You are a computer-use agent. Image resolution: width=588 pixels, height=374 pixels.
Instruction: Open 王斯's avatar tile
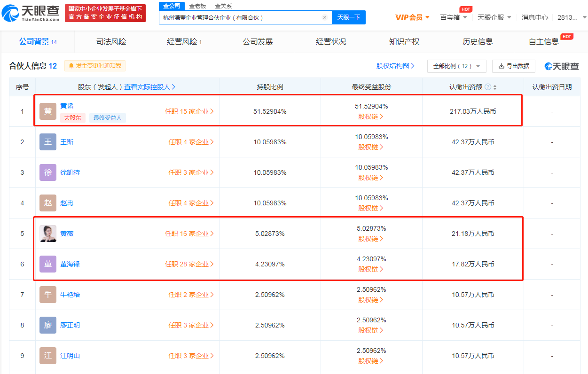click(x=48, y=142)
